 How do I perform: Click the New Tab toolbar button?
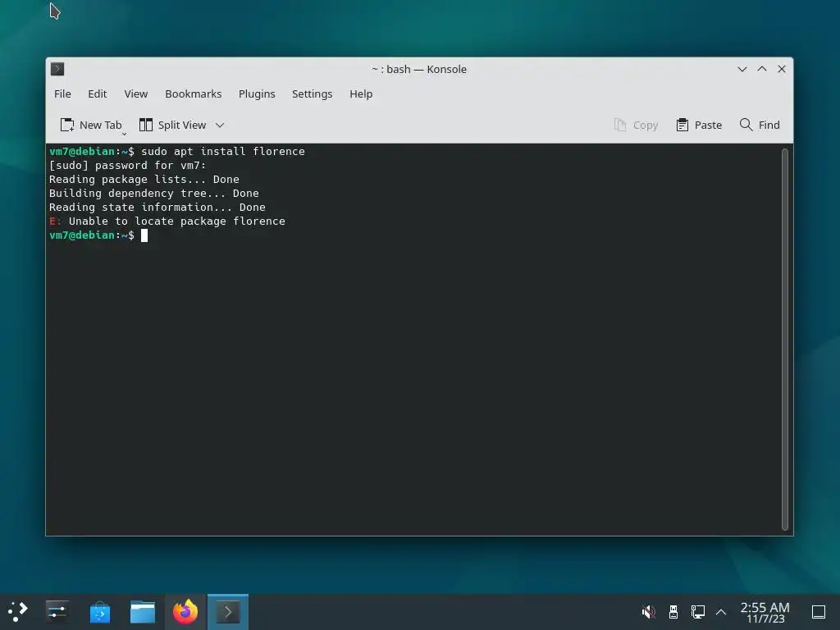(91, 125)
